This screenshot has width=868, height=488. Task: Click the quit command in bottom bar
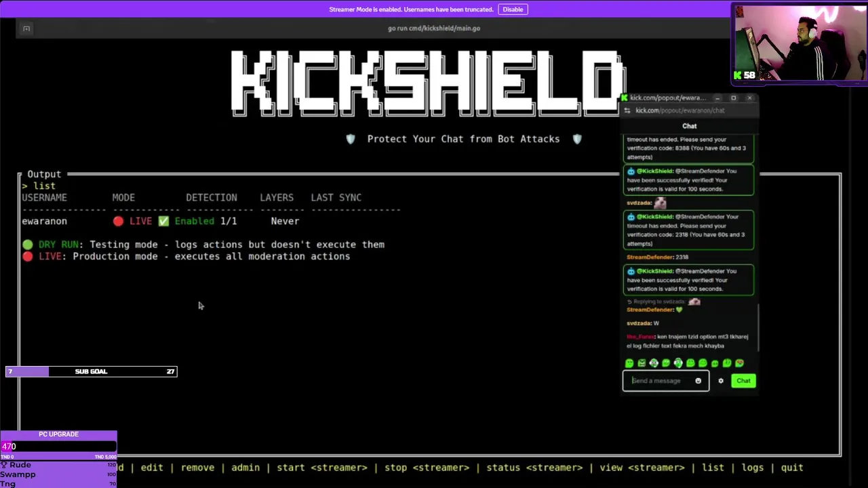792,468
